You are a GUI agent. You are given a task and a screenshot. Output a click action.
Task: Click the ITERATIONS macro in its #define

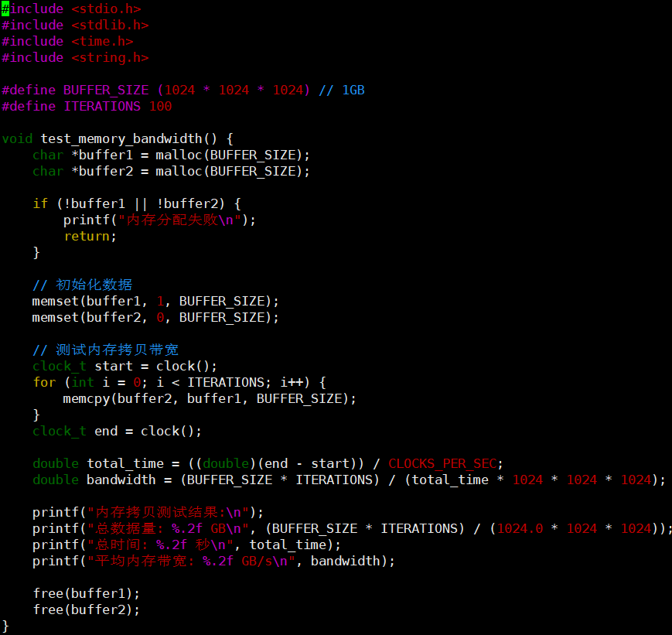point(102,106)
